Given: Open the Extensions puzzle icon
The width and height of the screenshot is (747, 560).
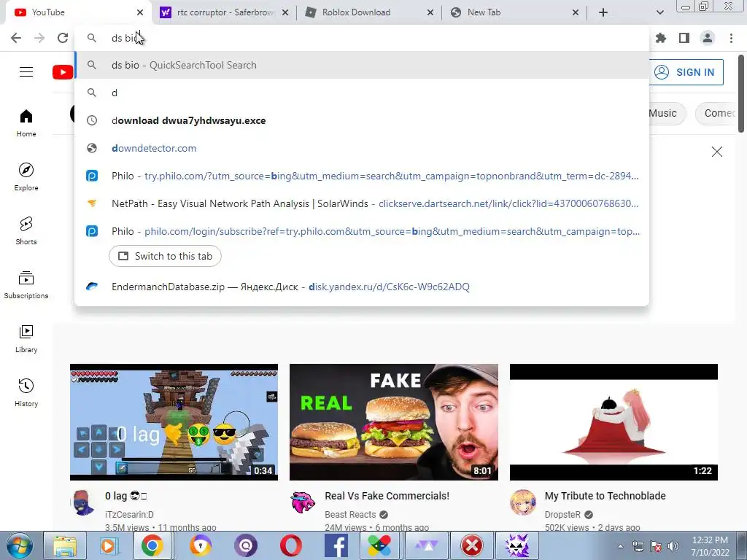Looking at the screenshot, I should [661, 38].
